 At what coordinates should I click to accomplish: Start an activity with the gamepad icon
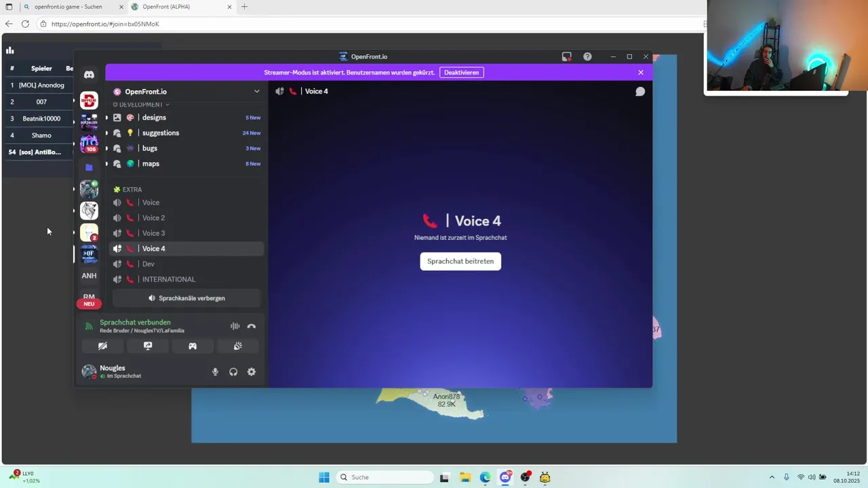coord(193,346)
